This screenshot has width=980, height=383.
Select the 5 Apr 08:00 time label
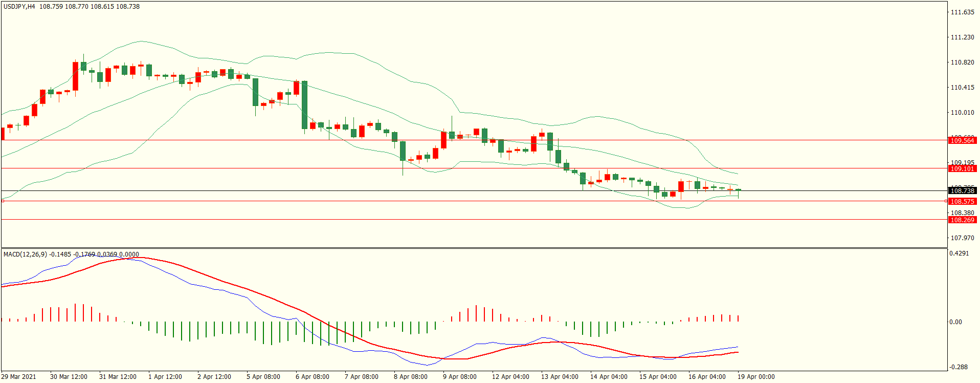(x=263, y=377)
